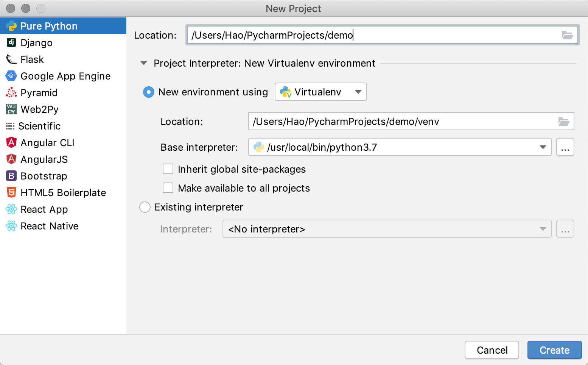
Task: Choose the Pyramid project icon
Action: point(11,92)
